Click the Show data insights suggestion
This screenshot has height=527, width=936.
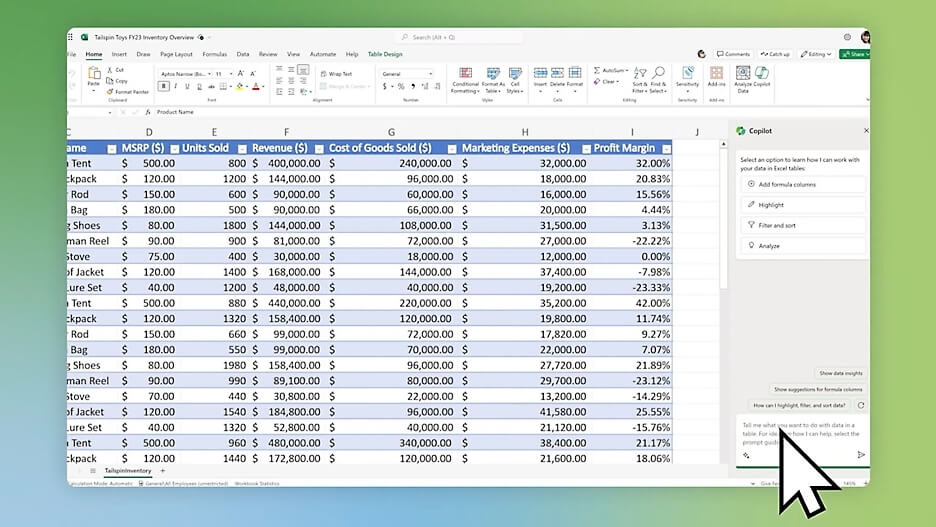coord(840,373)
